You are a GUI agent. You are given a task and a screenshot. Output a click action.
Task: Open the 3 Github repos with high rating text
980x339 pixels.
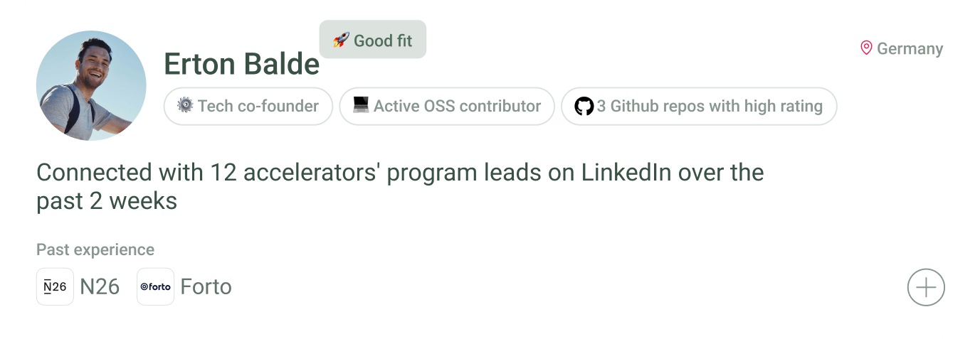(709, 107)
